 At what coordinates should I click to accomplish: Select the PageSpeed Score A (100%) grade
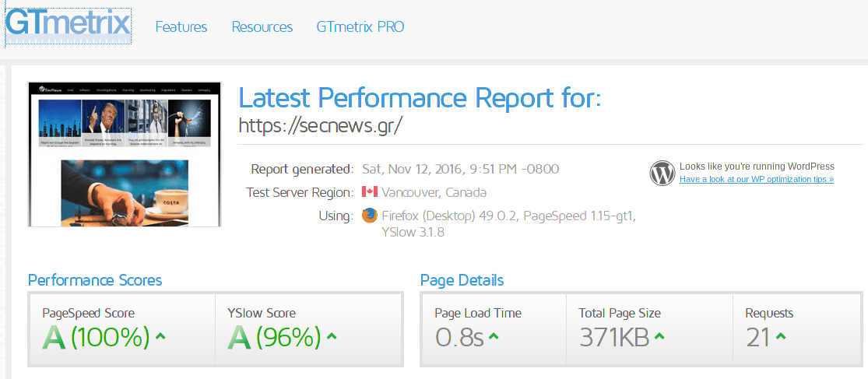96,337
